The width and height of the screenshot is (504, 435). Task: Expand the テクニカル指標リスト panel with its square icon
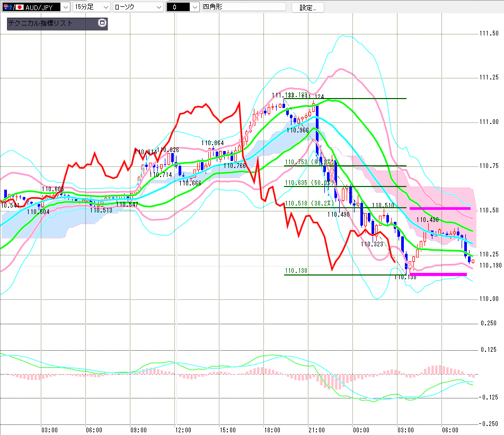(x=102, y=23)
